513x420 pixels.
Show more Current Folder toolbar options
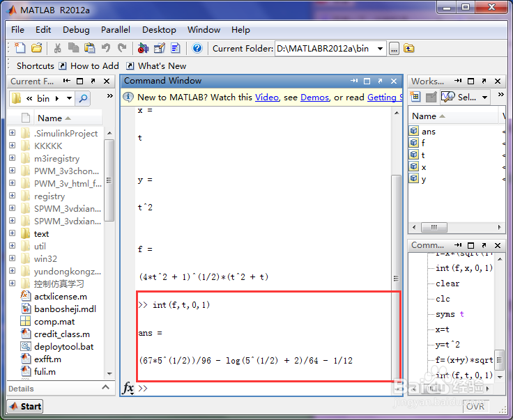(x=110, y=95)
